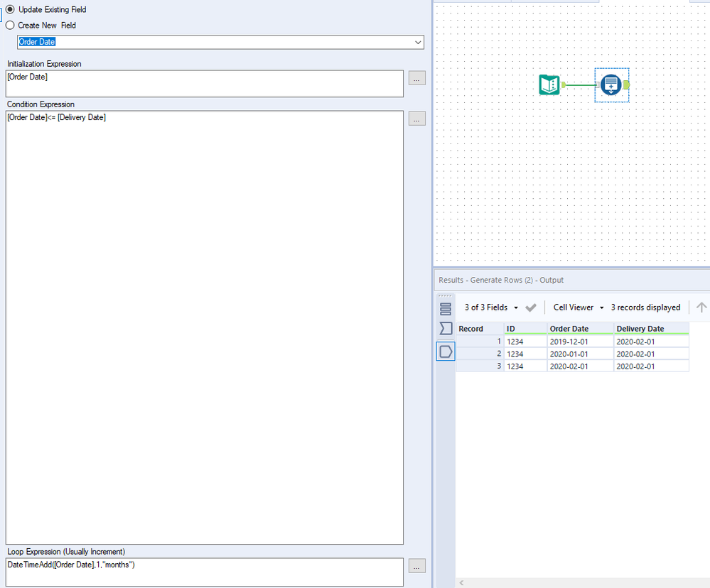Click the Input Data tool output anchor

[x=564, y=85]
